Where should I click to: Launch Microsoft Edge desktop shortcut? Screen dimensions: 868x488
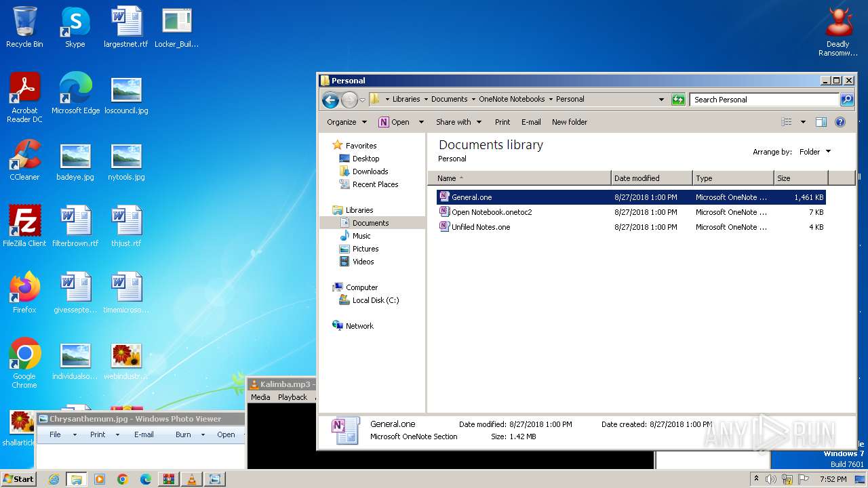click(x=75, y=94)
